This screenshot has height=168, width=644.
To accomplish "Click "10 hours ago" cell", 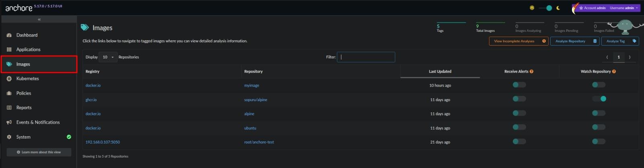I will pos(440,85).
